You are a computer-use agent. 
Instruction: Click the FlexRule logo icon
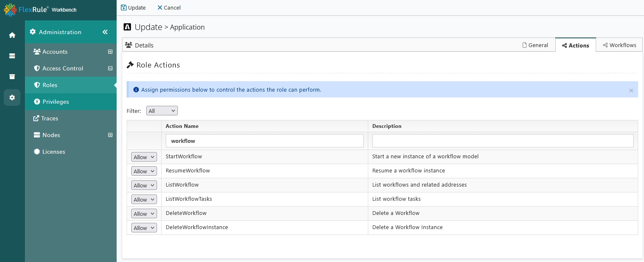tap(10, 9)
